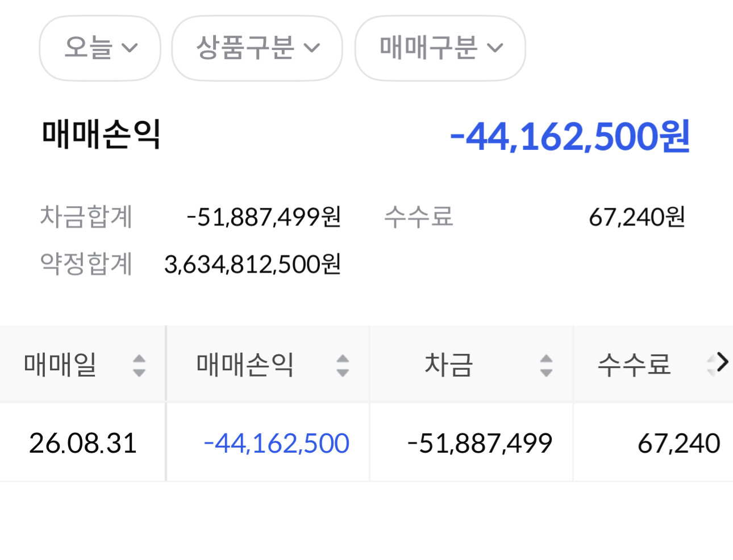Select the 차금 column header
This screenshot has width=733, height=560.
[x=472, y=364]
